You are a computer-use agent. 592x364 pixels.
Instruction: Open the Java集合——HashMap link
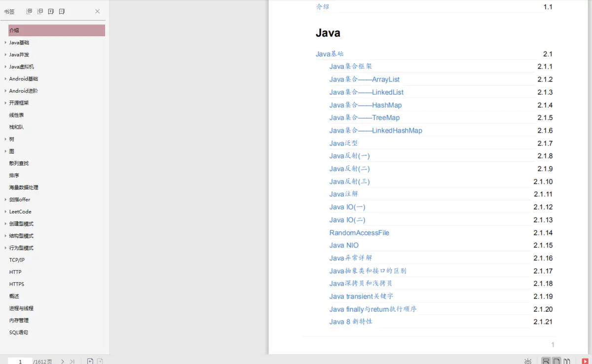tap(365, 105)
